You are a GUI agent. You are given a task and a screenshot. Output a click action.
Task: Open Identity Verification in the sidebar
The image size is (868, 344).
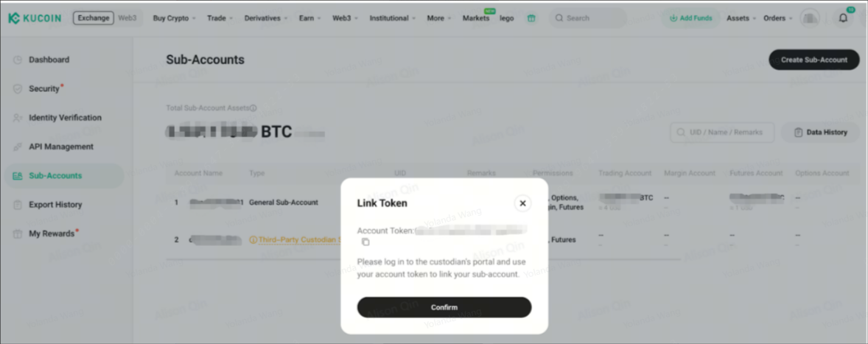pos(65,118)
